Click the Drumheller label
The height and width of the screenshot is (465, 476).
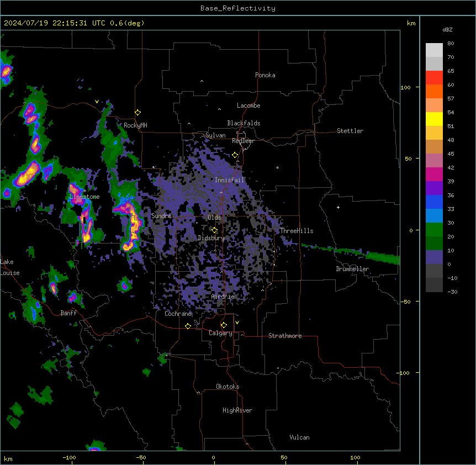352,269
